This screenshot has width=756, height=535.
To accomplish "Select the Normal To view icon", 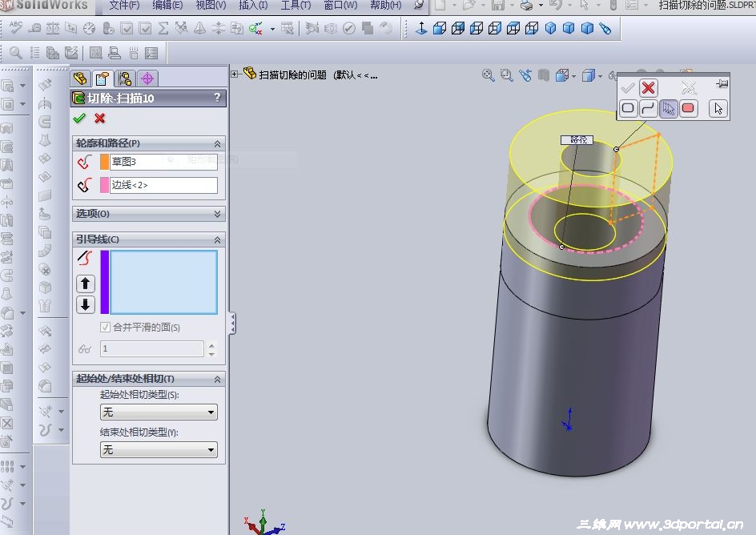I will [x=421, y=29].
